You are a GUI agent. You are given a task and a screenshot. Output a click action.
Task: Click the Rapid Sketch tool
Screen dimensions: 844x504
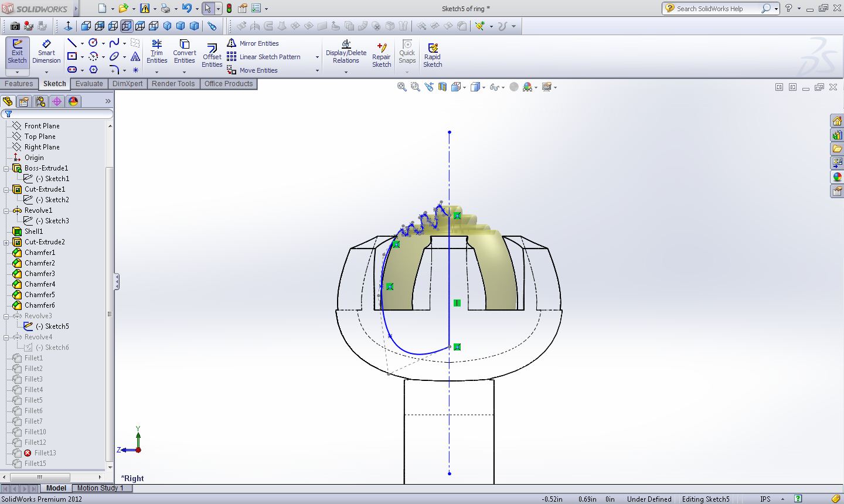(433, 56)
